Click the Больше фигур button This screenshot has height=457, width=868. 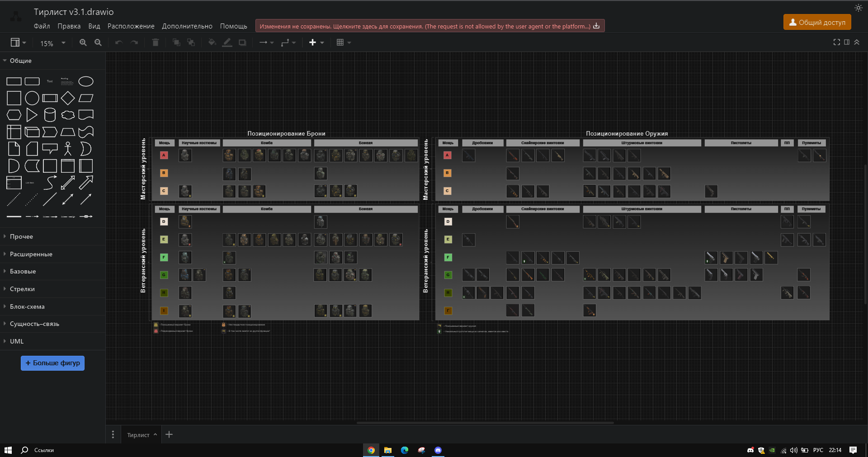pos(52,363)
